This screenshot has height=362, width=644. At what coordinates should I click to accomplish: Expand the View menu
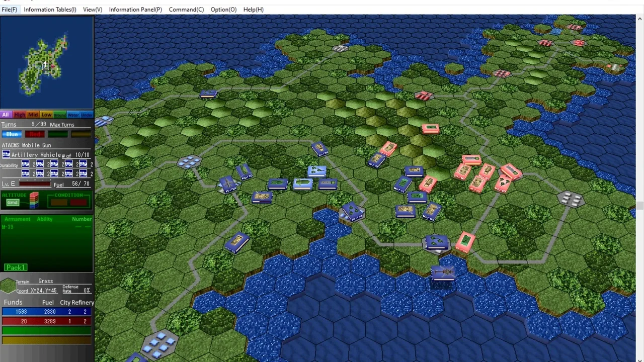93,10
